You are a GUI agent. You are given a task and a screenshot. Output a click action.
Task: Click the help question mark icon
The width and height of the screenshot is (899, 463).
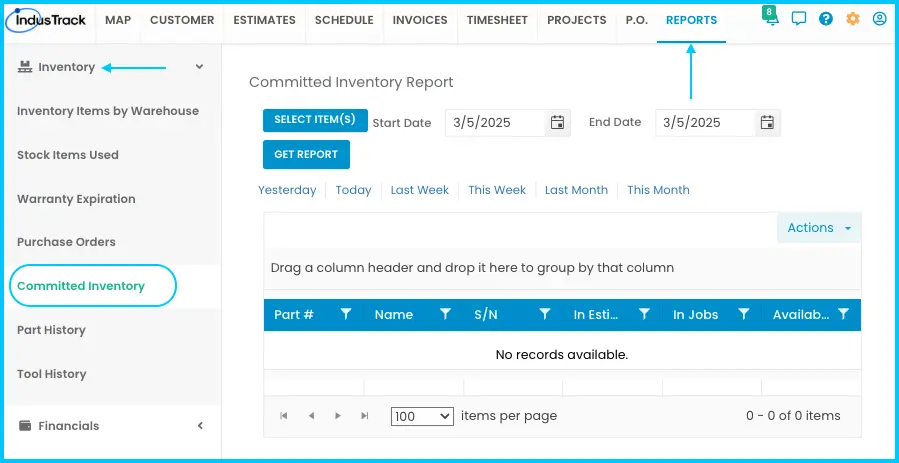826,19
